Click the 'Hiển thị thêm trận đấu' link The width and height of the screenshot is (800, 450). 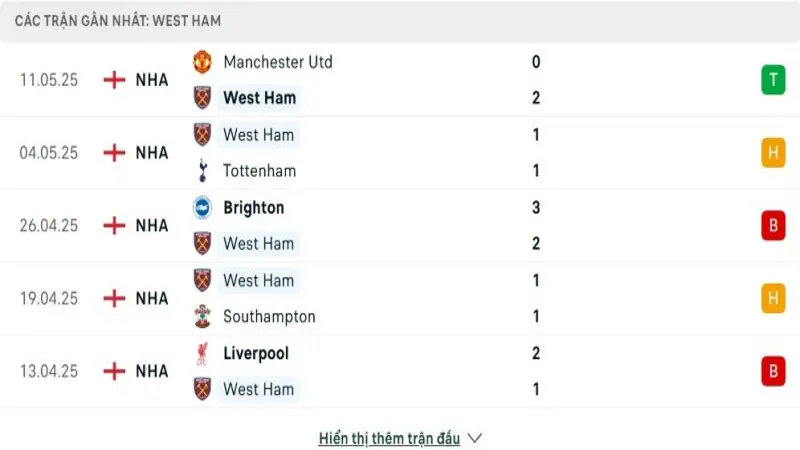(x=389, y=438)
